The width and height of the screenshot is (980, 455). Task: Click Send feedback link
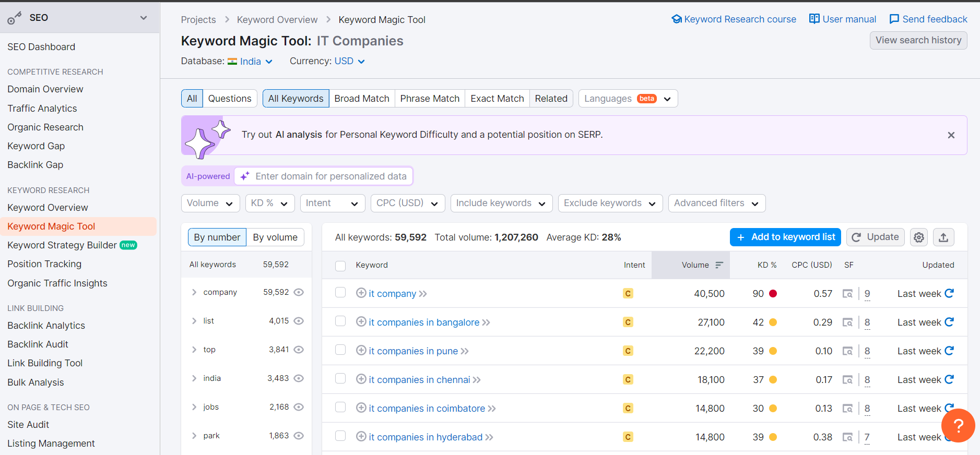(928, 19)
